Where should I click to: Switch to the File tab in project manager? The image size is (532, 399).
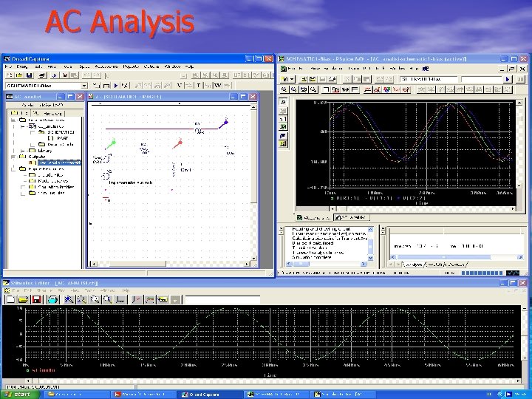19,113
